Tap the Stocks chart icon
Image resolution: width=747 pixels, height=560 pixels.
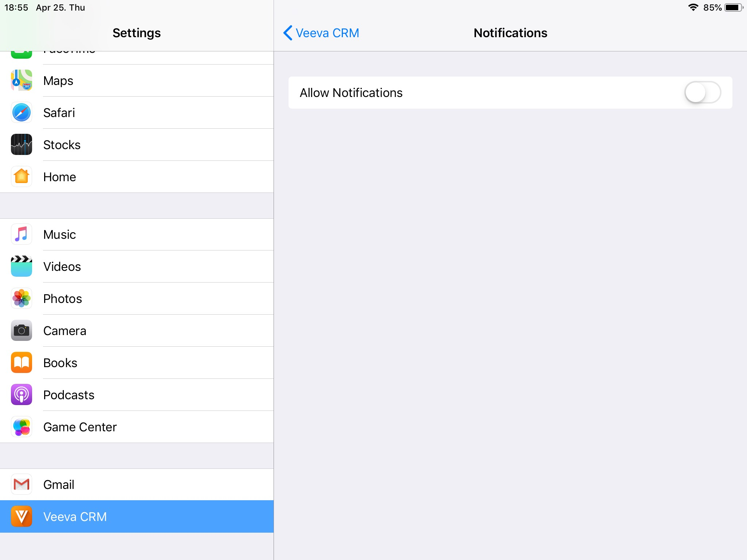[x=22, y=145]
